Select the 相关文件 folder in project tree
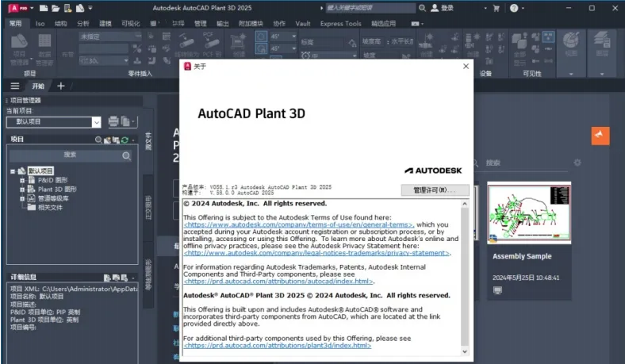 click(50, 208)
